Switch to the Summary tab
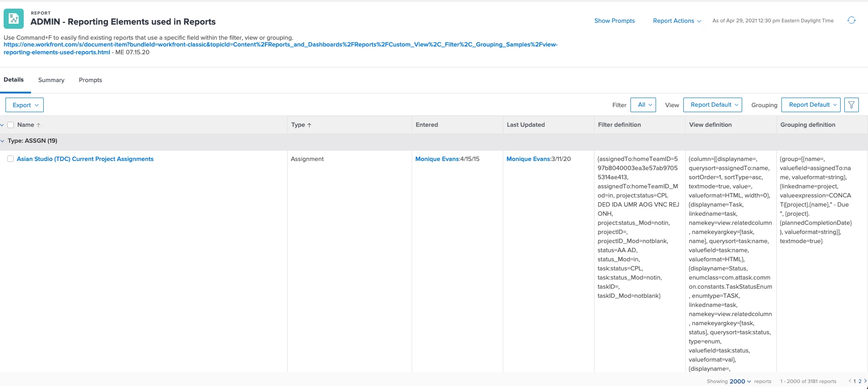 (51, 80)
